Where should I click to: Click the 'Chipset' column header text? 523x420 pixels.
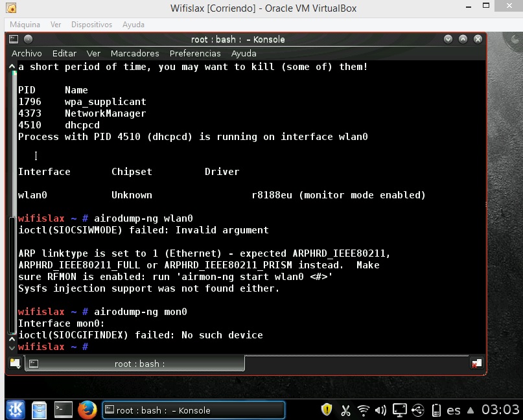point(132,172)
